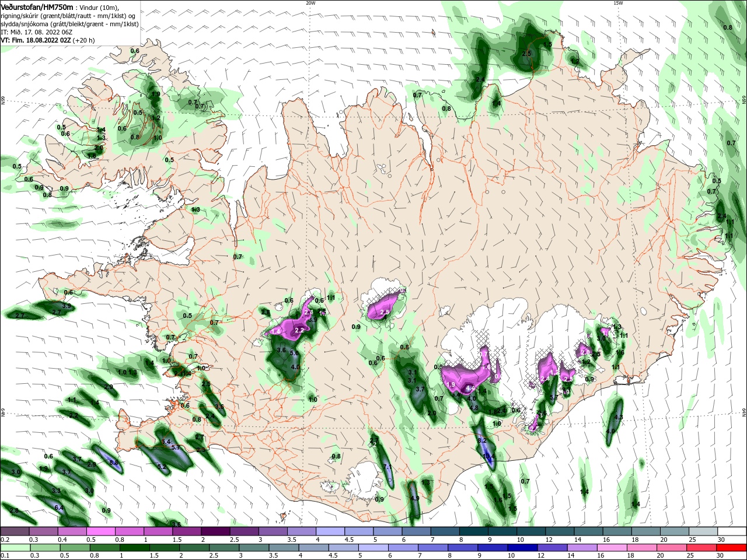Viewport: 747px width, 560px height.
Task: Click the Veðurstofan/HM750m title text
Action: pyautogui.click(x=37, y=6)
